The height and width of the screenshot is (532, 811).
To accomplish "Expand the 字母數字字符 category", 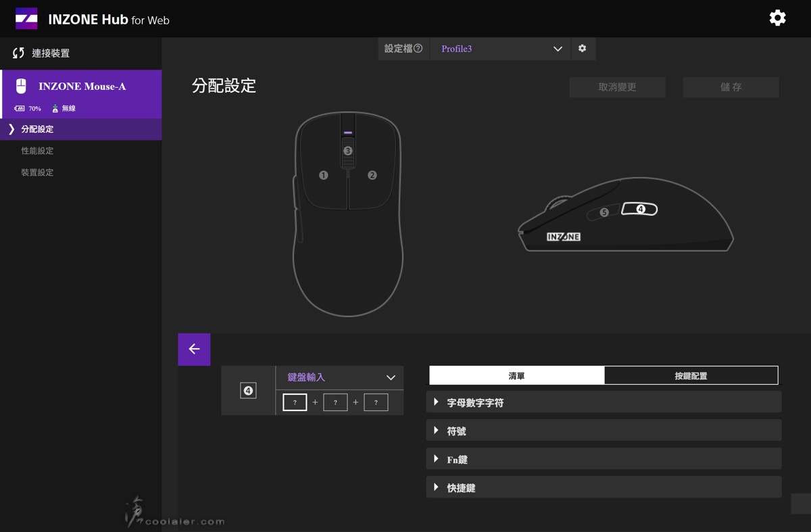I will [604, 402].
